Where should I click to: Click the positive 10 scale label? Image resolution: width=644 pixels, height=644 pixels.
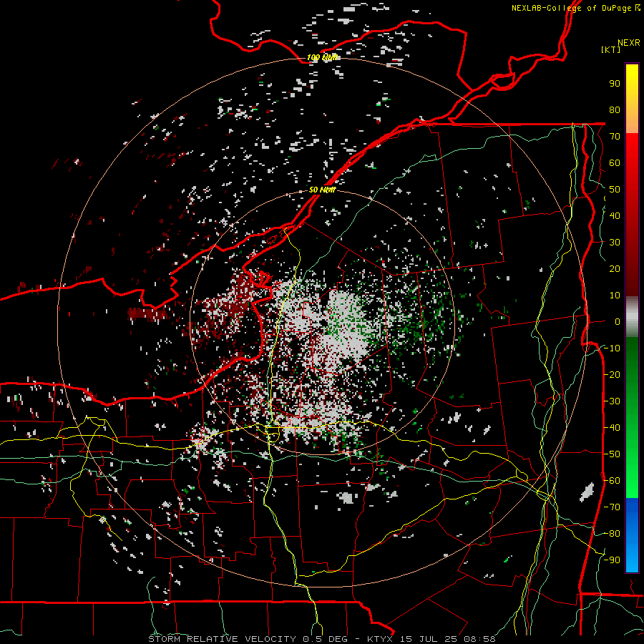click(615, 296)
